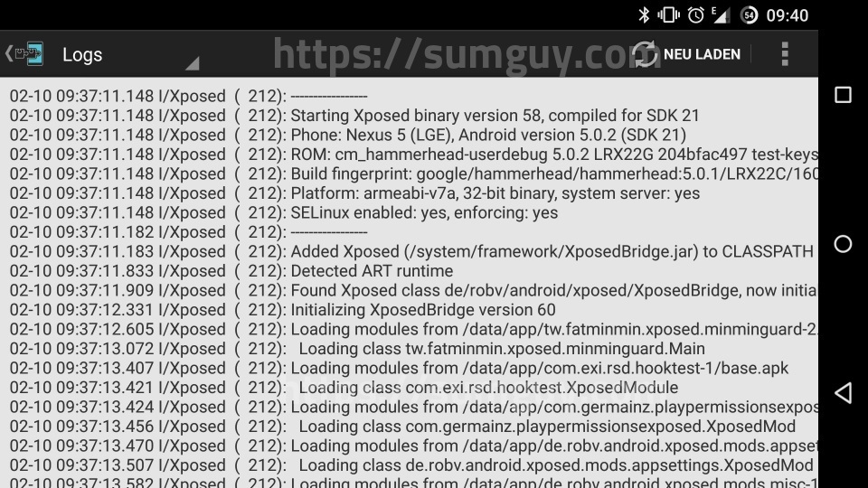Viewport: 868px width, 488px height.
Task: Select the 'Phone: Nexus 5 (LGE)' log line
Action: coord(347,135)
